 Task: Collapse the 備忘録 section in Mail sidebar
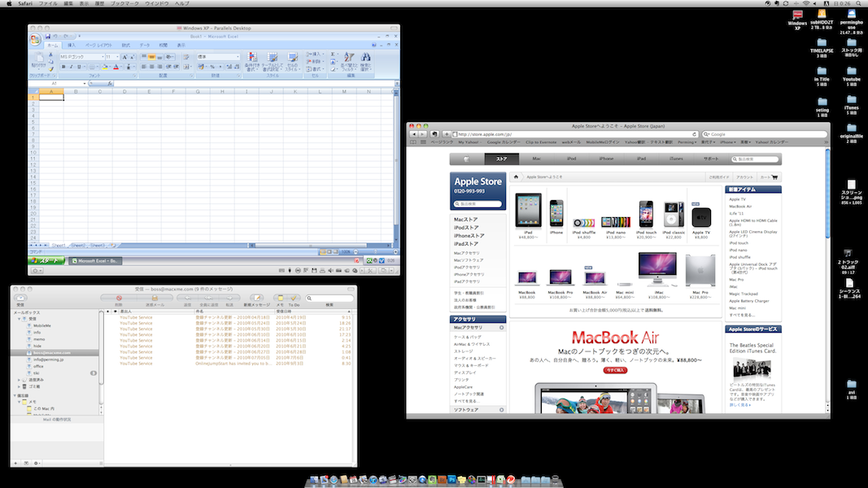(x=15, y=395)
